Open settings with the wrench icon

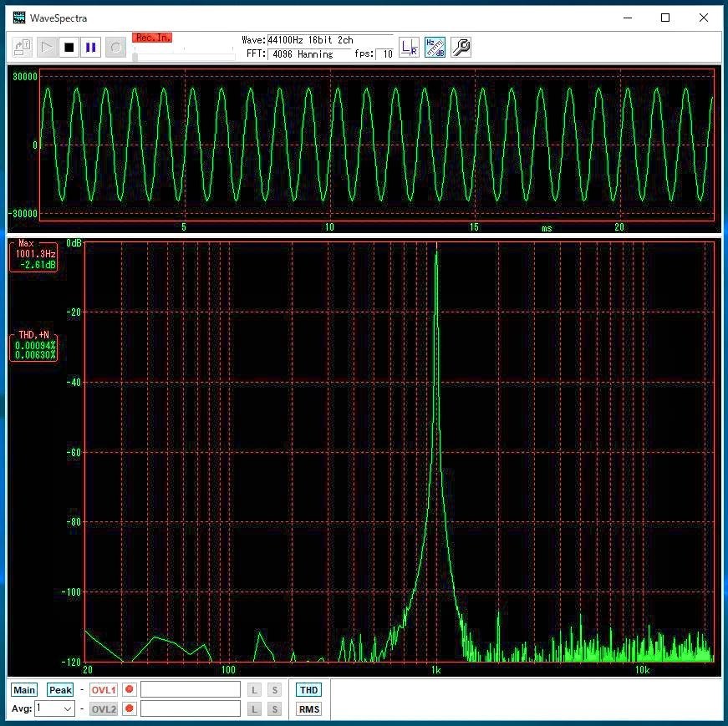(x=461, y=48)
